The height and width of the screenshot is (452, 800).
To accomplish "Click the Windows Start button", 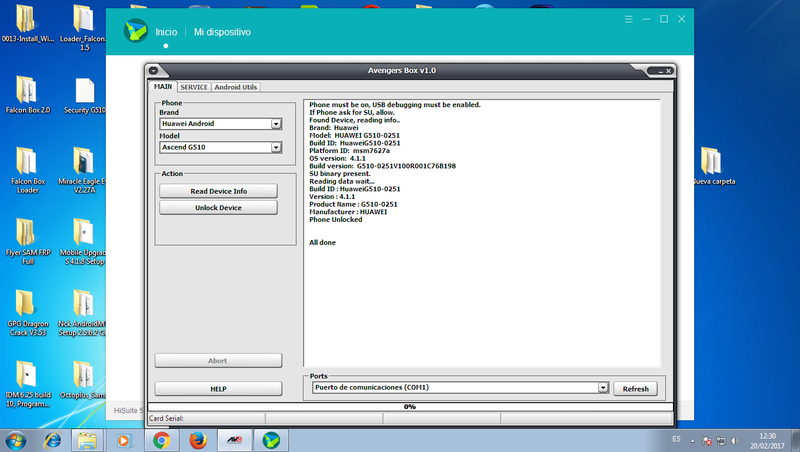I will pyautogui.click(x=15, y=440).
